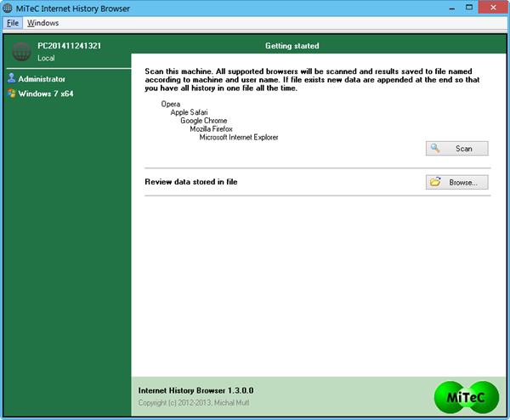510x420 pixels.
Task: Open the Windows menu
Action: [43, 23]
